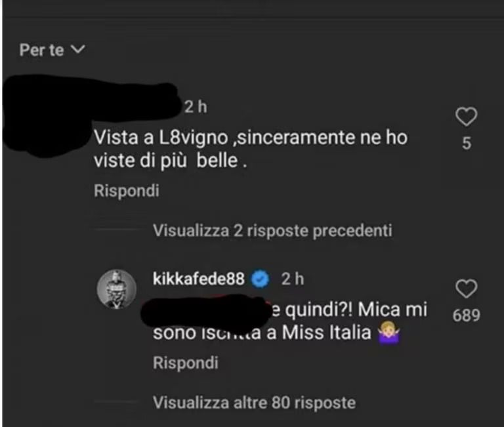Select the "sinceramente ne ho viste" comment text
The height and width of the screenshot is (427, 504).
pos(251,149)
